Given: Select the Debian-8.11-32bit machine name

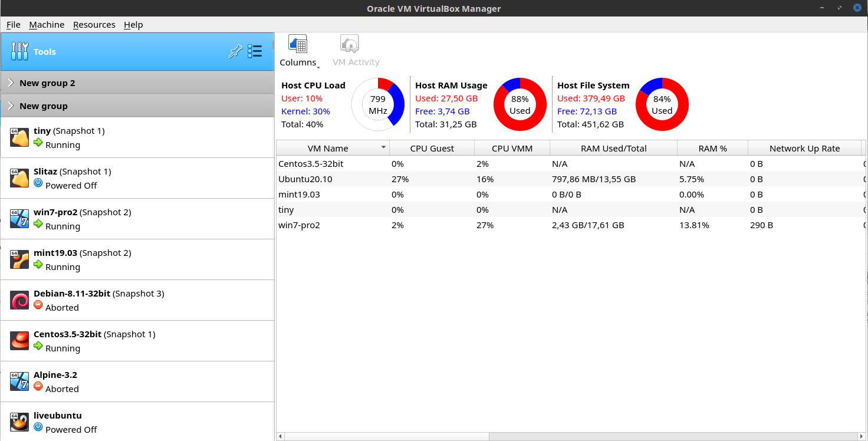Looking at the screenshot, I should [72, 294].
